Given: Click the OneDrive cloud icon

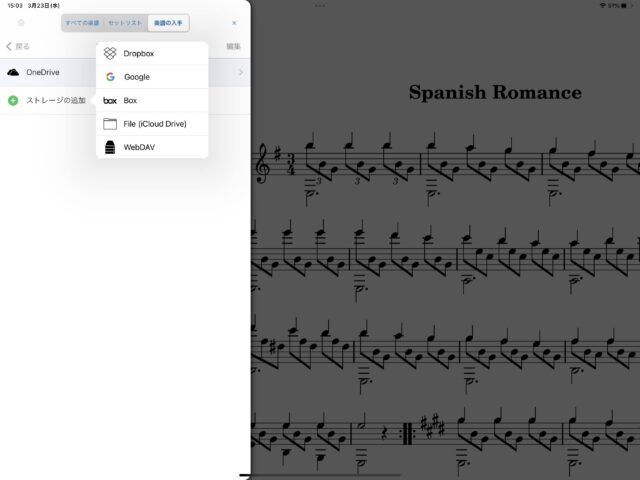Looking at the screenshot, I should pos(13,72).
